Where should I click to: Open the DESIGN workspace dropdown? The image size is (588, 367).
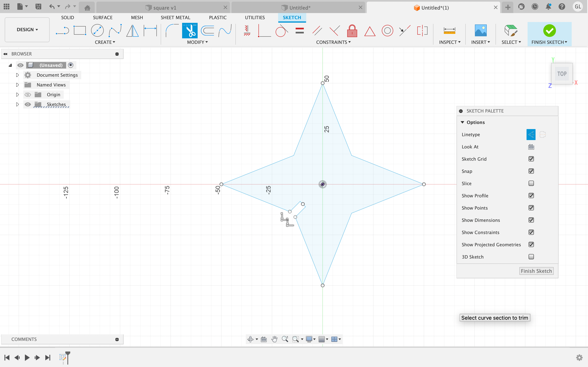tap(27, 30)
